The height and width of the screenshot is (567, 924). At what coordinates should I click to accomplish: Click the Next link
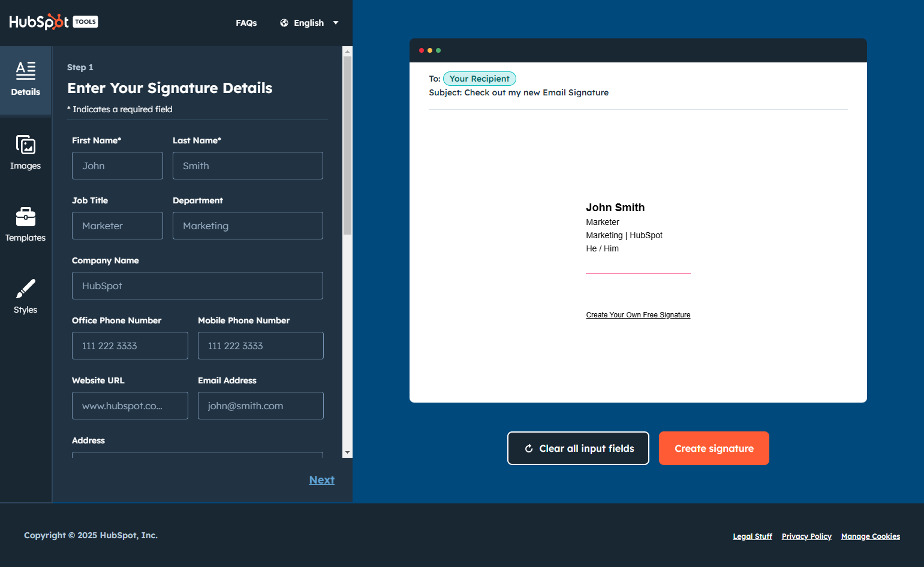coord(322,480)
